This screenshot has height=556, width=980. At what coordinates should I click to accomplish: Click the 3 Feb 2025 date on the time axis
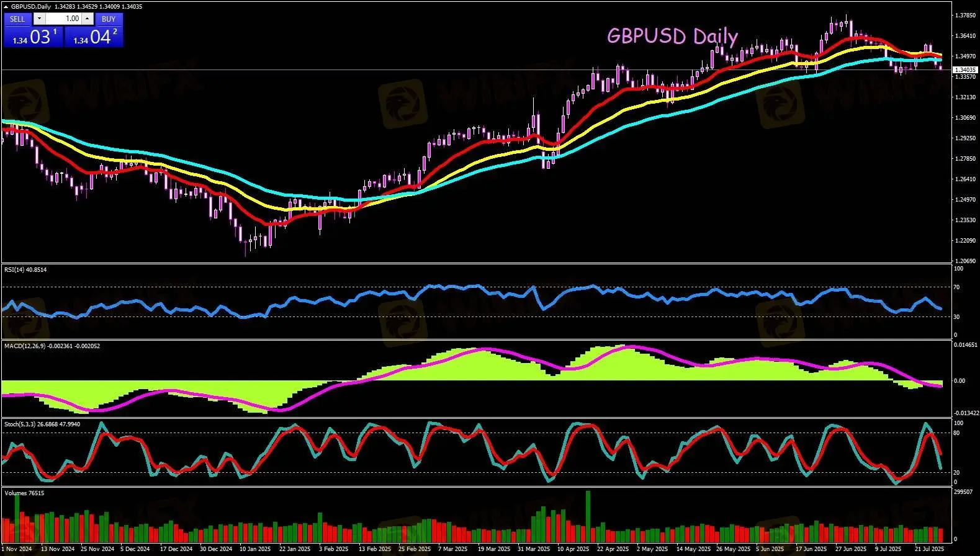click(334, 549)
